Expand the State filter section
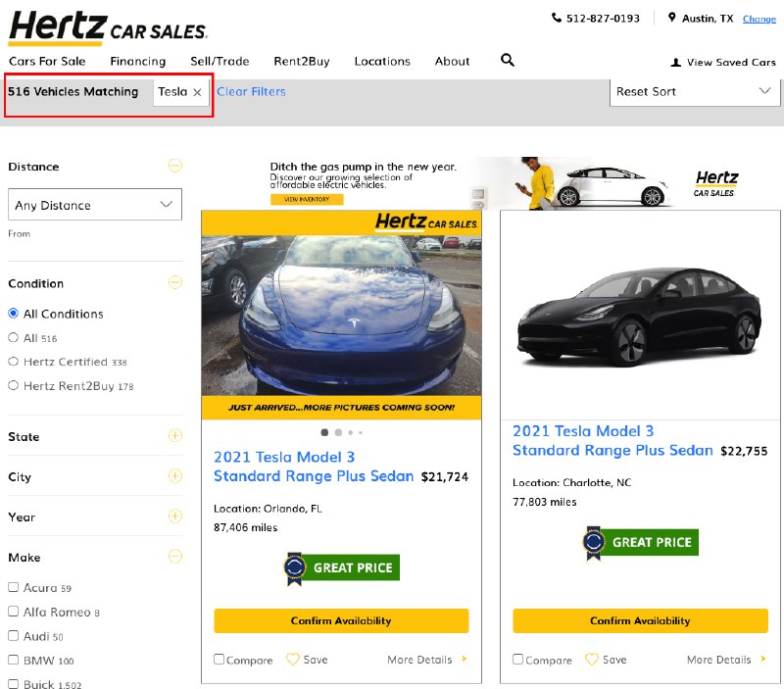784x689 pixels. [175, 435]
